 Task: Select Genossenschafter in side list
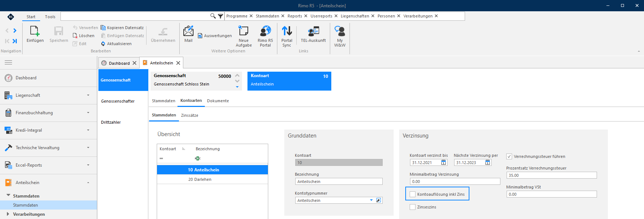point(118,101)
